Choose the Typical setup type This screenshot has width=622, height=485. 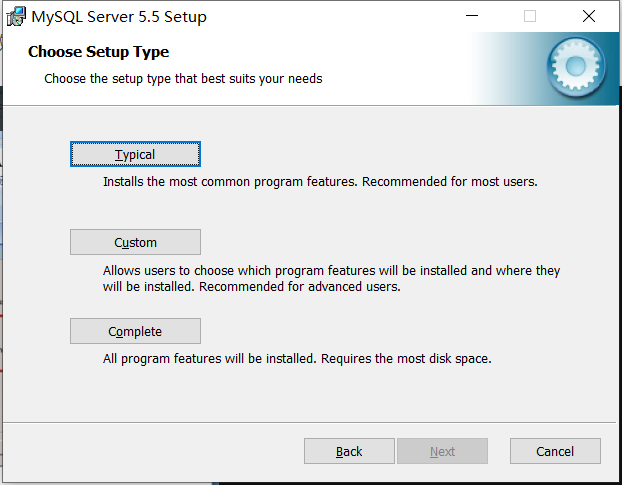click(x=135, y=154)
